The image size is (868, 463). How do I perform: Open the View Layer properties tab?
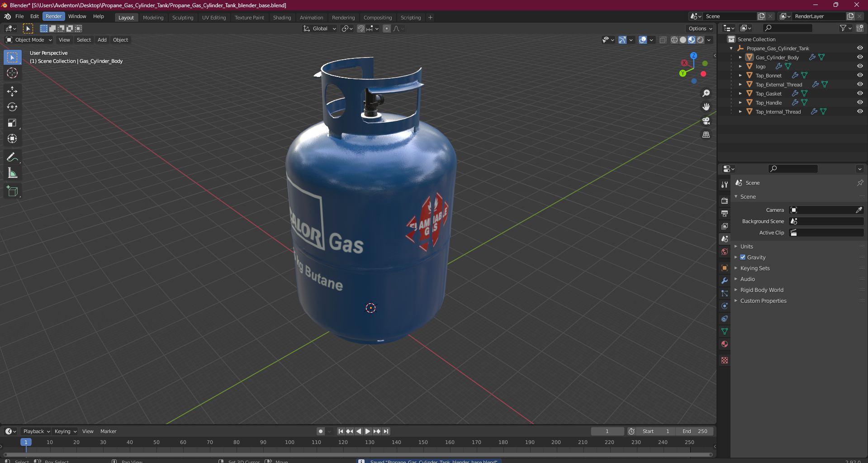coord(725,226)
